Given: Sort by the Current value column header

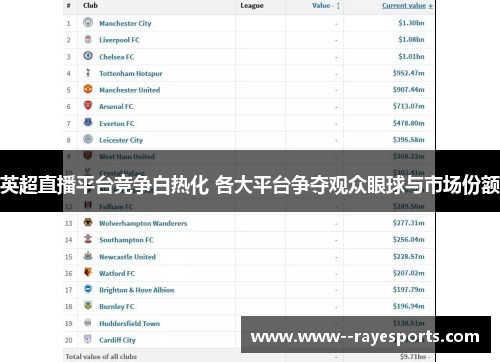Looking at the screenshot, I should tap(407, 5).
